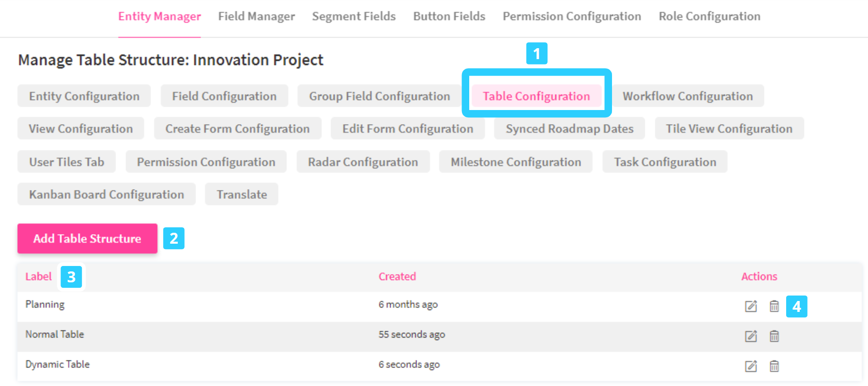Screen dimensions: 868x386
Task: Switch to the Field Manager tab
Action: pos(256,16)
